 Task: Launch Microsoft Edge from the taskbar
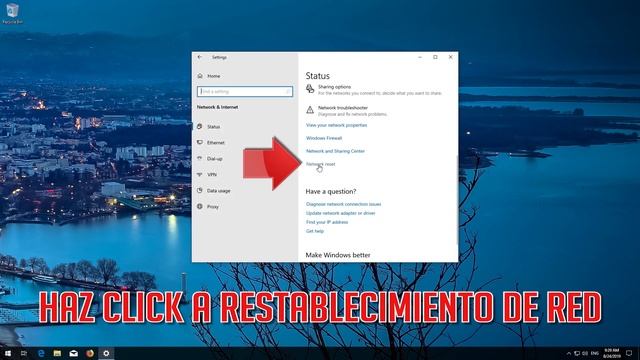click(x=41, y=353)
